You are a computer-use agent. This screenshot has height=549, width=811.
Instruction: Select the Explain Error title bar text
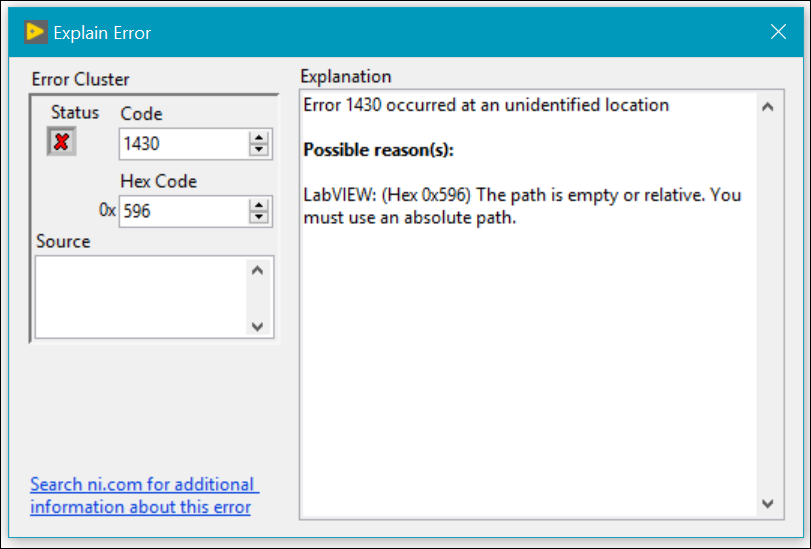tap(102, 33)
